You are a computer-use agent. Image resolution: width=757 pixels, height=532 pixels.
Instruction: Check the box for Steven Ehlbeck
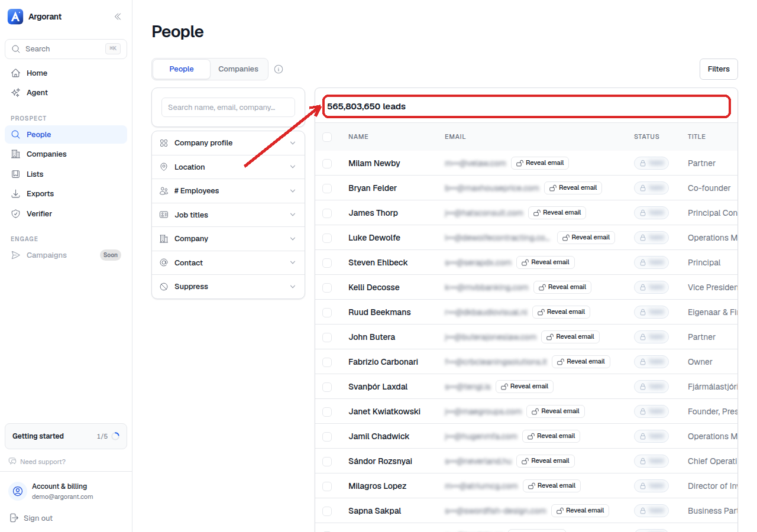click(327, 263)
